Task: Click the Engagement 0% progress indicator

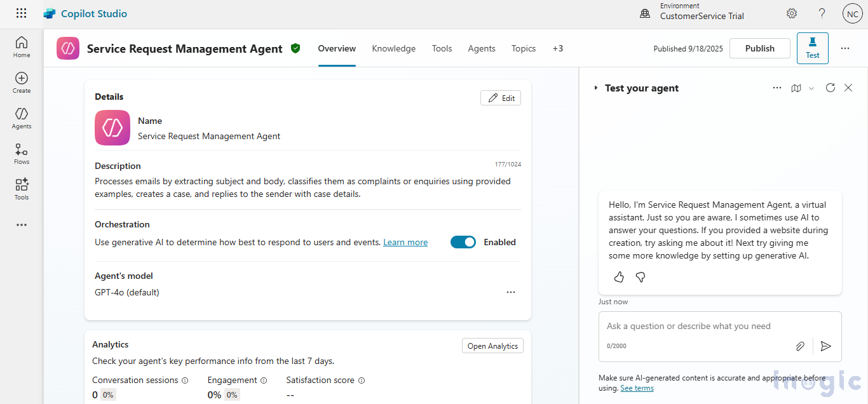Action: point(231,394)
